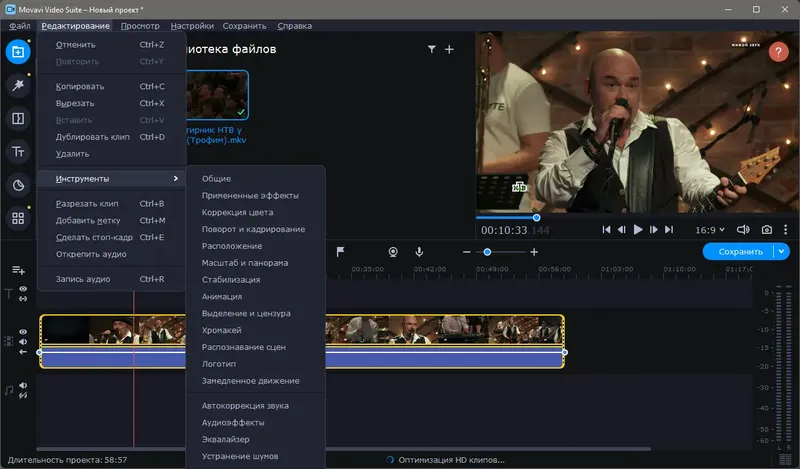This screenshot has height=469, width=800.
Task: Choose Запись аудио
Action: click(111, 279)
